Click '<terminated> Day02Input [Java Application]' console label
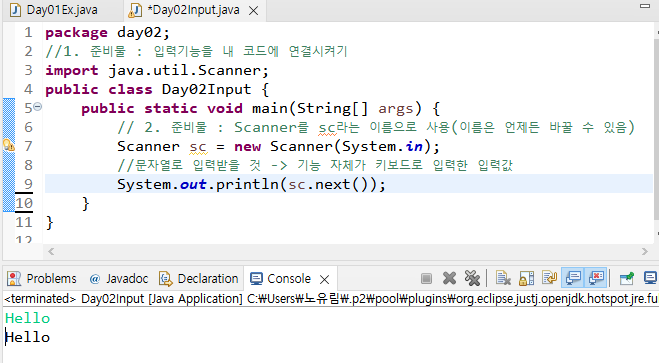This screenshot has width=659, height=363. tap(123, 299)
